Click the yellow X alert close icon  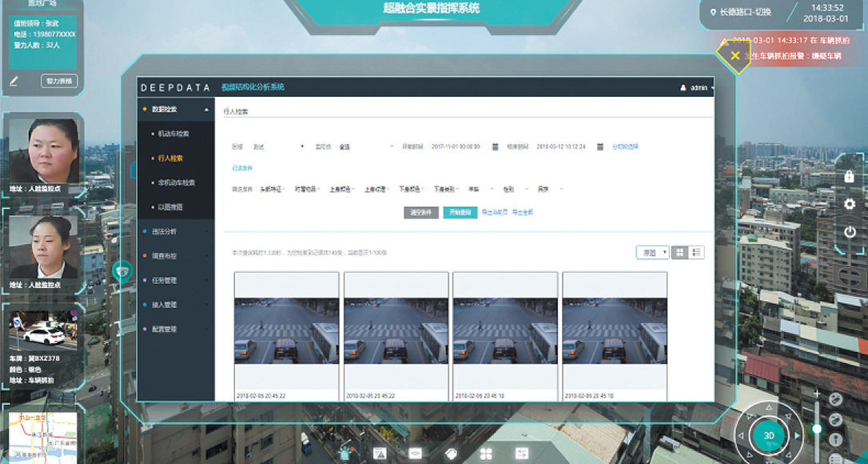[x=735, y=55]
